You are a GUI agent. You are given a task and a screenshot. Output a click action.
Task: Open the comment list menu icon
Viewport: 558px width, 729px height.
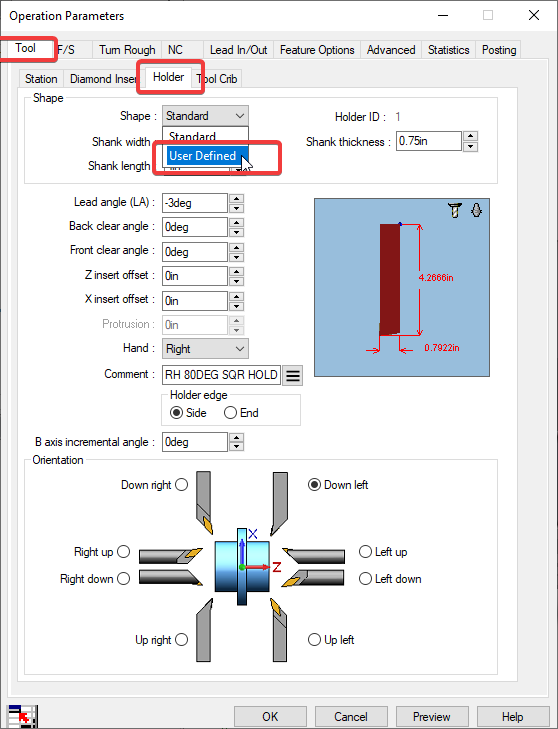293,375
